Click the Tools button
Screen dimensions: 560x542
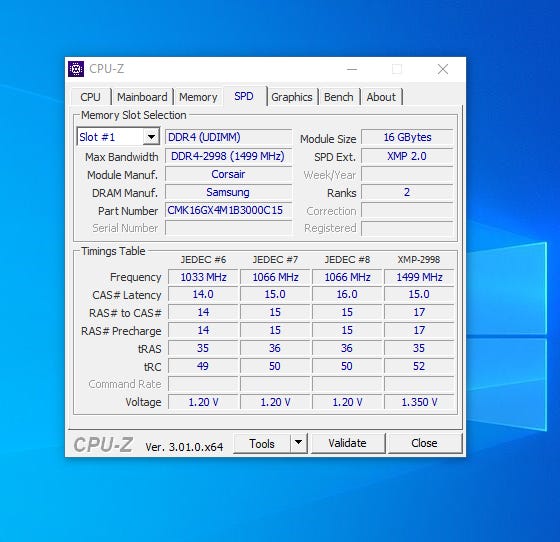coord(262,443)
